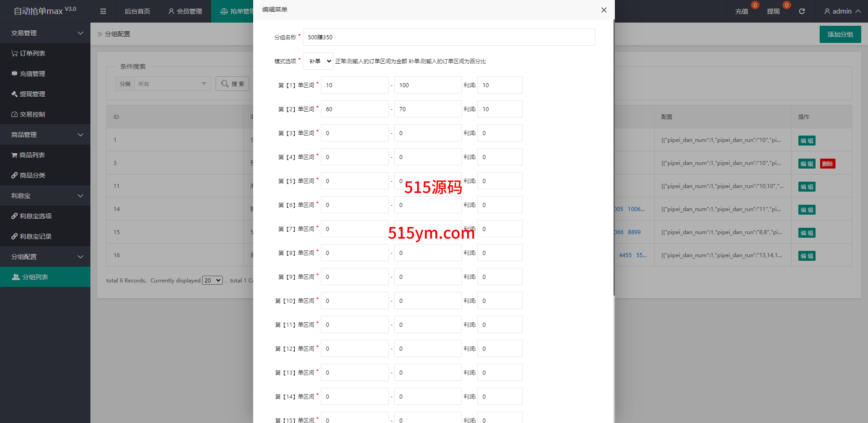868x423 pixels.
Task: Click the 添加分组 button
Action: [840, 34]
